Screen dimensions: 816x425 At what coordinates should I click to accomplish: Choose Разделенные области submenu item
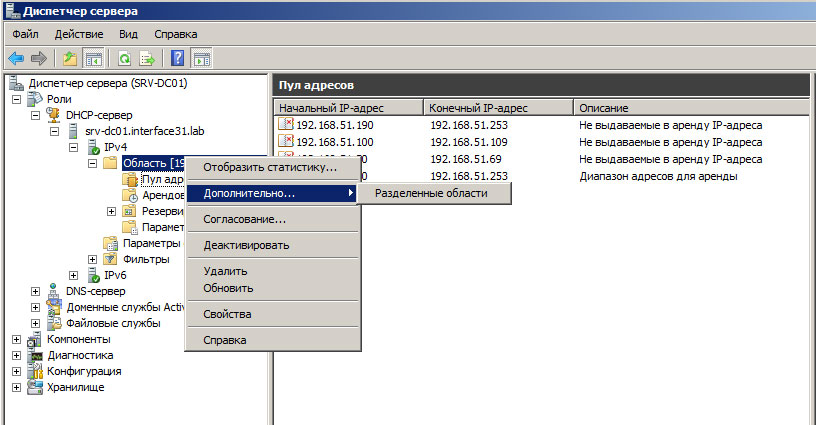434,193
